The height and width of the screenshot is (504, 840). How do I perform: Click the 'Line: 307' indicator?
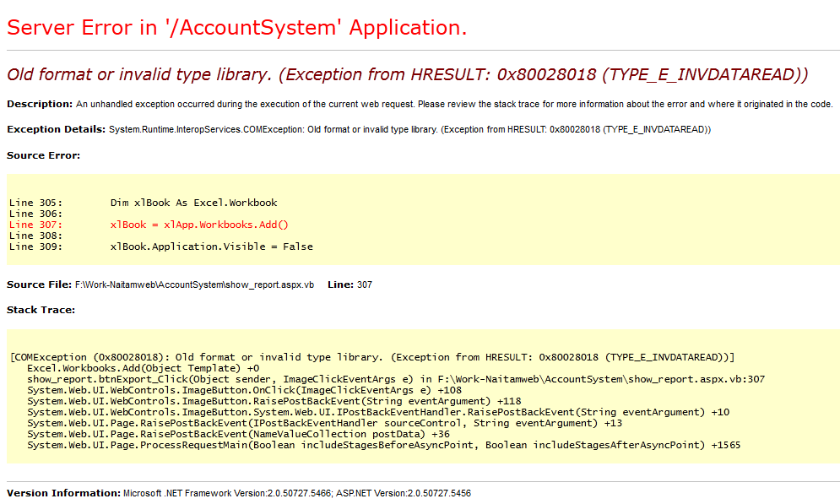pyautogui.click(x=350, y=285)
